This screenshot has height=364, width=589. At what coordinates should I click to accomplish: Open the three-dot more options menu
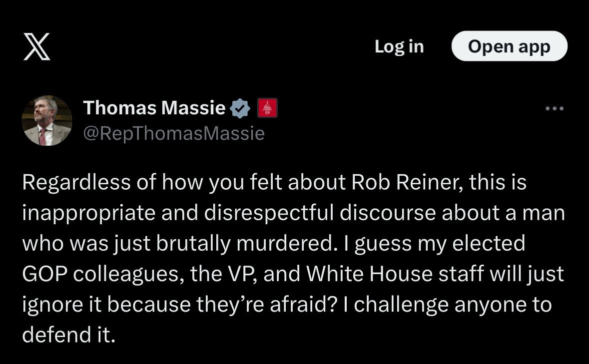point(554,108)
